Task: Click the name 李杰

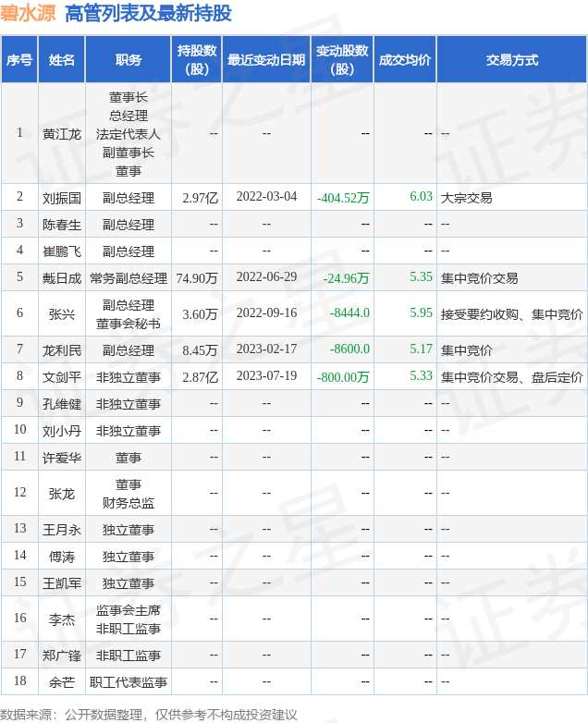Action: pos(62,619)
